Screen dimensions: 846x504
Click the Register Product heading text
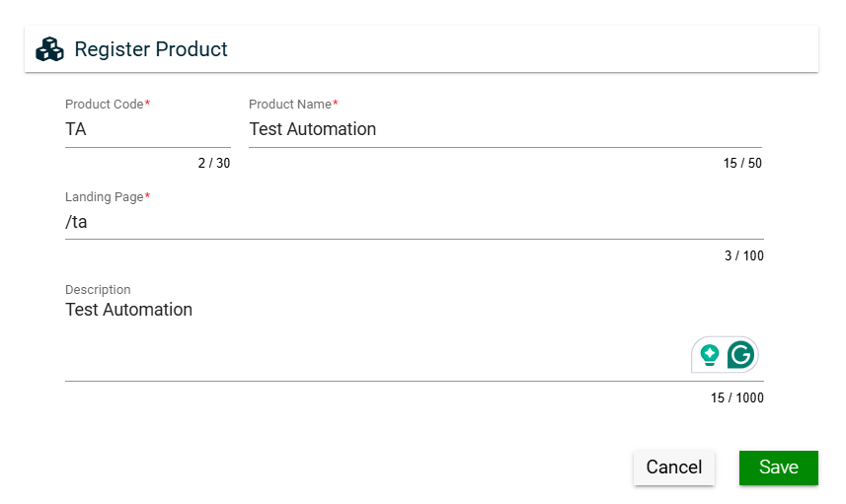(x=151, y=49)
